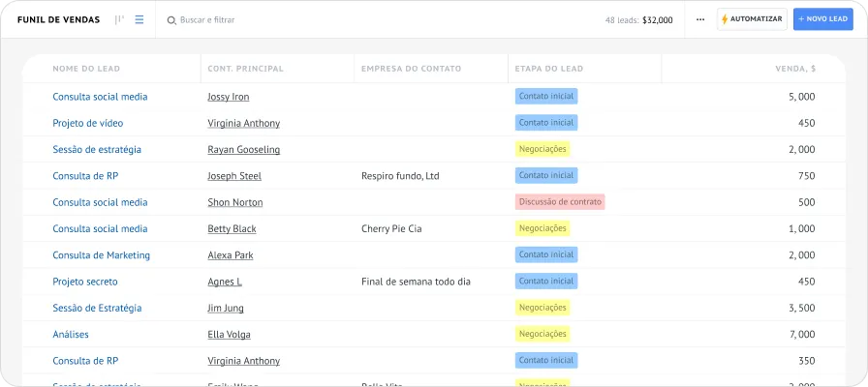Open the three-dots more options menu

(x=700, y=20)
